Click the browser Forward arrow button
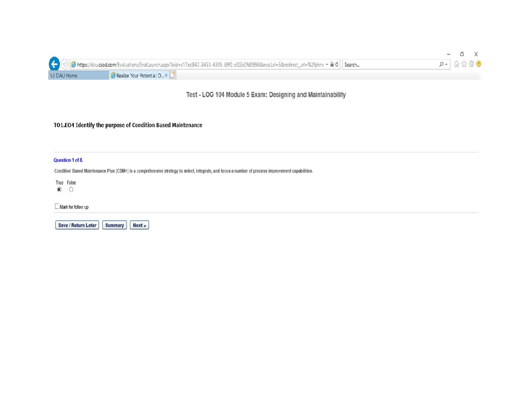532x411 pixels. coord(65,64)
